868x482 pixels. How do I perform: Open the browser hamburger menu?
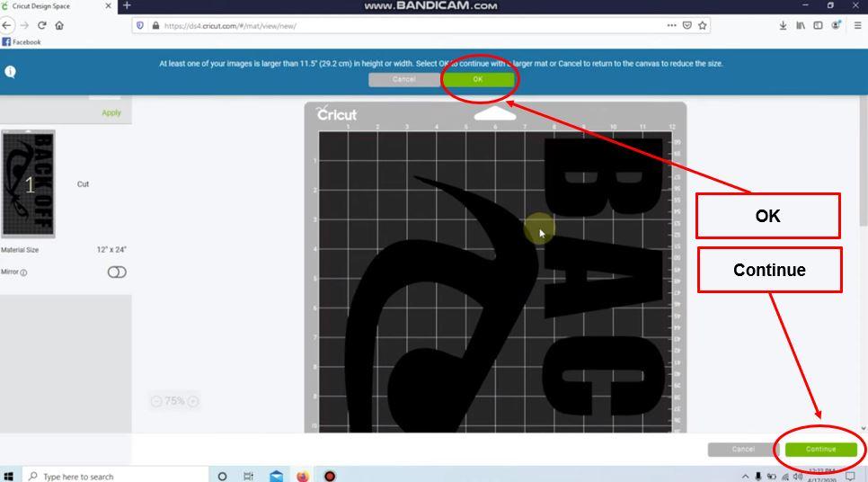857,25
